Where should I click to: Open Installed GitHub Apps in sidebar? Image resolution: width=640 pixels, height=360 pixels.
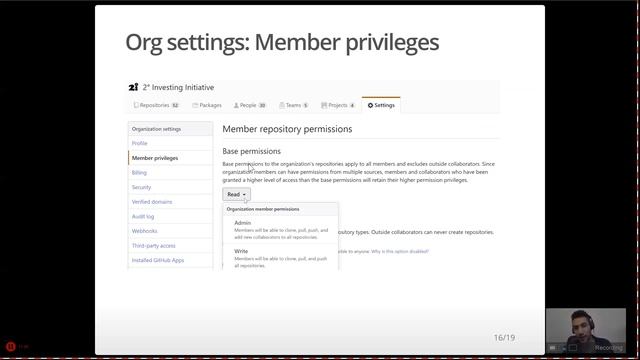click(170, 260)
